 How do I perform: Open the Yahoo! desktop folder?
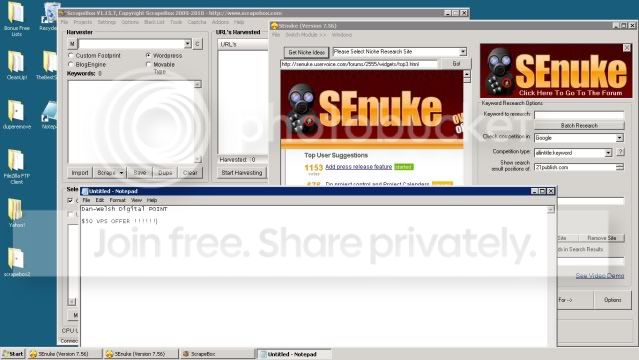pyautogui.click(x=16, y=213)
